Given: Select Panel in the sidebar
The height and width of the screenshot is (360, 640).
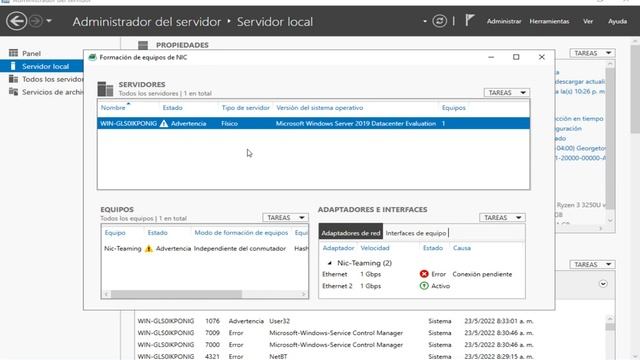Looking at the screenshot, I should coord(31,53).
